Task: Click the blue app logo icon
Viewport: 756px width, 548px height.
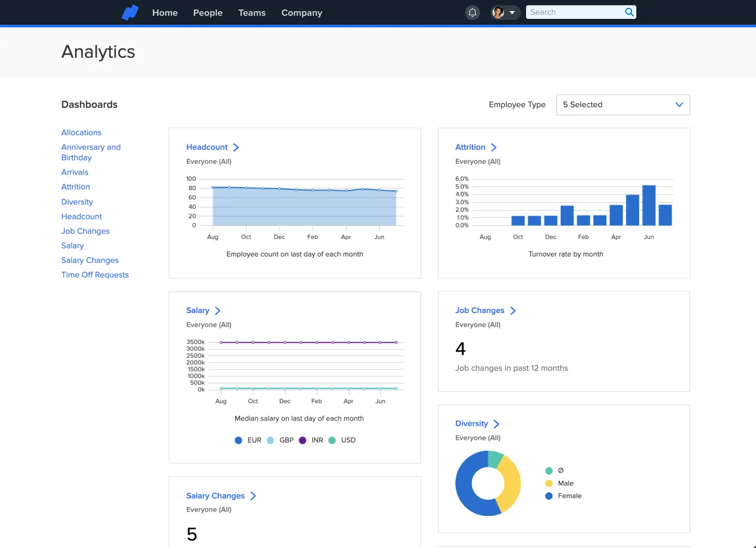Action: [130, 13]
